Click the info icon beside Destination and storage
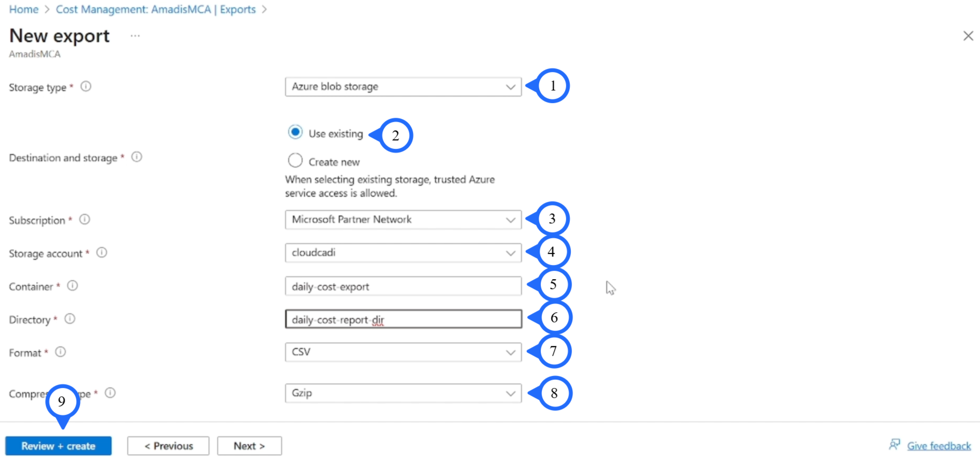This screenshot has height=460, width=980. [137, 157]
